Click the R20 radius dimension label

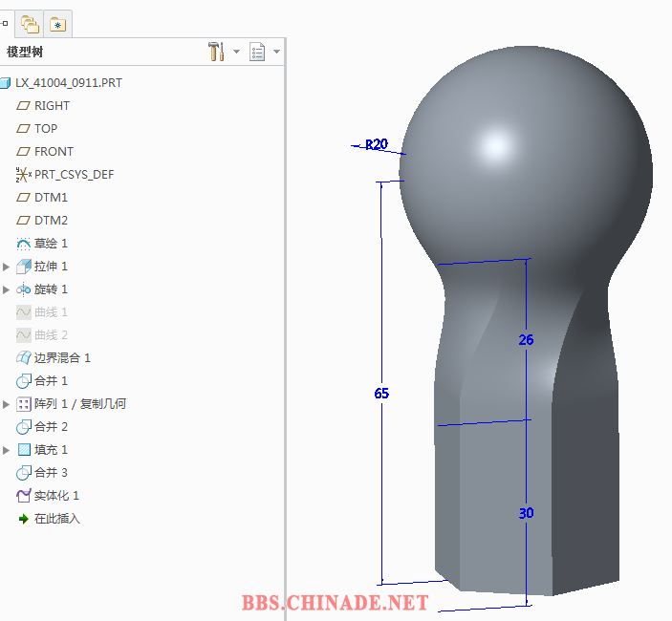point(377,145)
